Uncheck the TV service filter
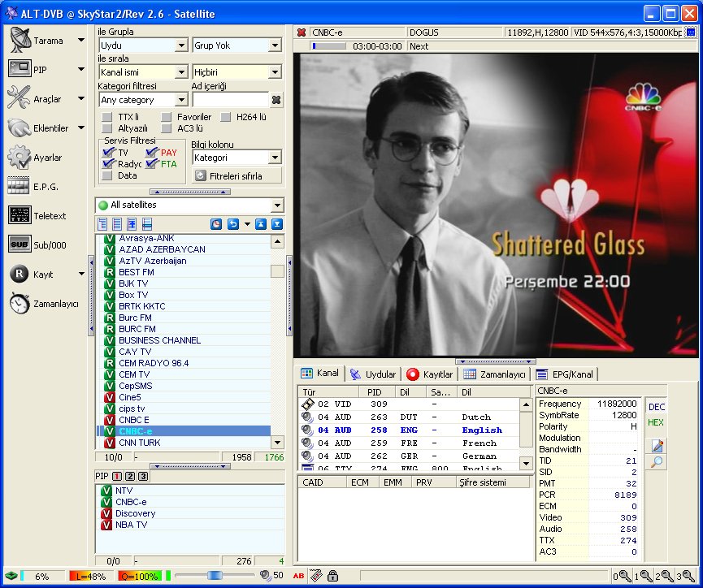Screen dimensions: 703x588 [x=108, y=153]
